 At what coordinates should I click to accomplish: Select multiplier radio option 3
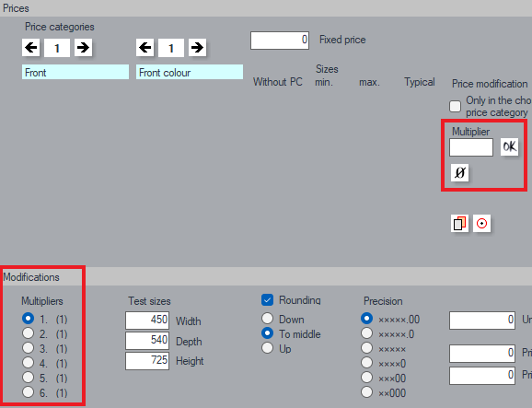coord(28,348)
